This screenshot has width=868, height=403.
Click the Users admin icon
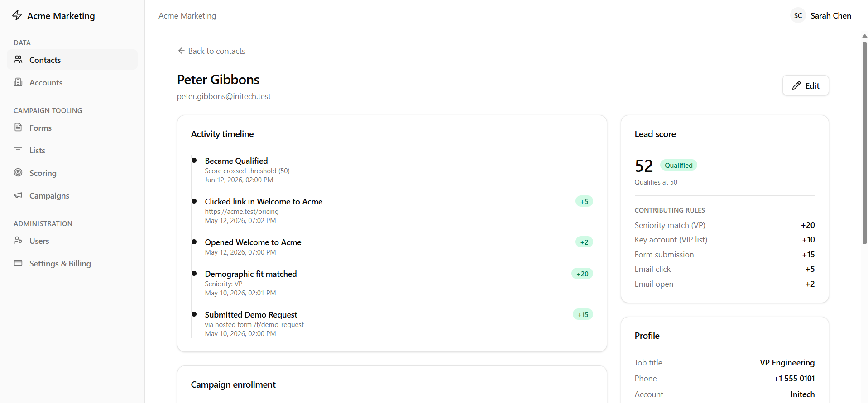pyautogui.click(x=18, y=240)
